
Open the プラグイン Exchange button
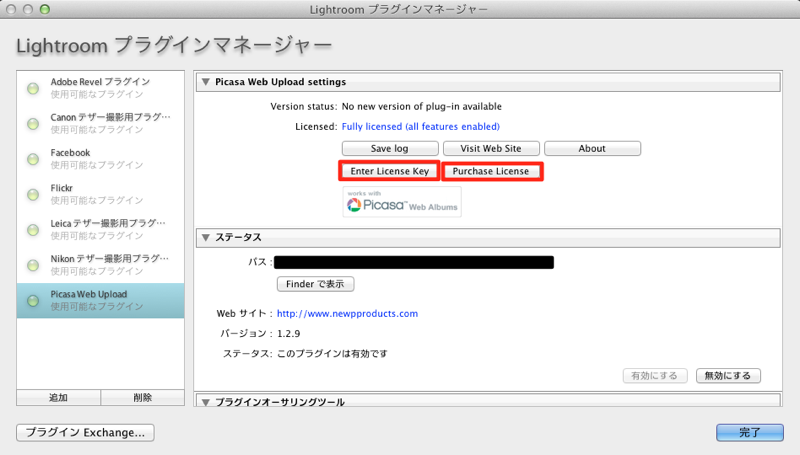[x=85, y=433]
